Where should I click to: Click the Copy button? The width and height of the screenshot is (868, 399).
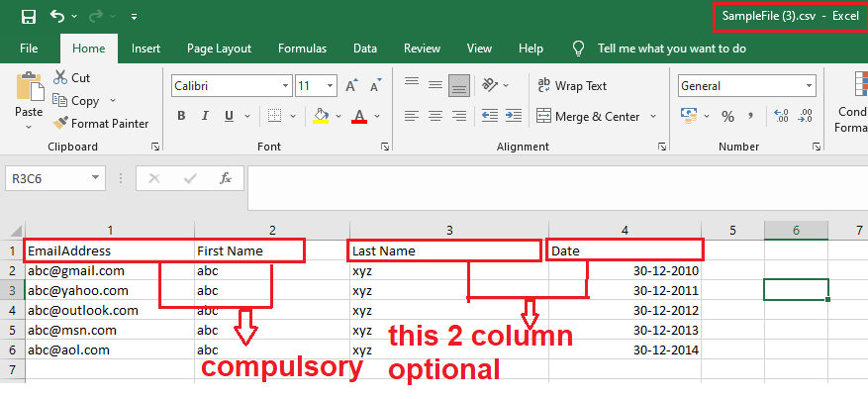[x=77, y=100]
